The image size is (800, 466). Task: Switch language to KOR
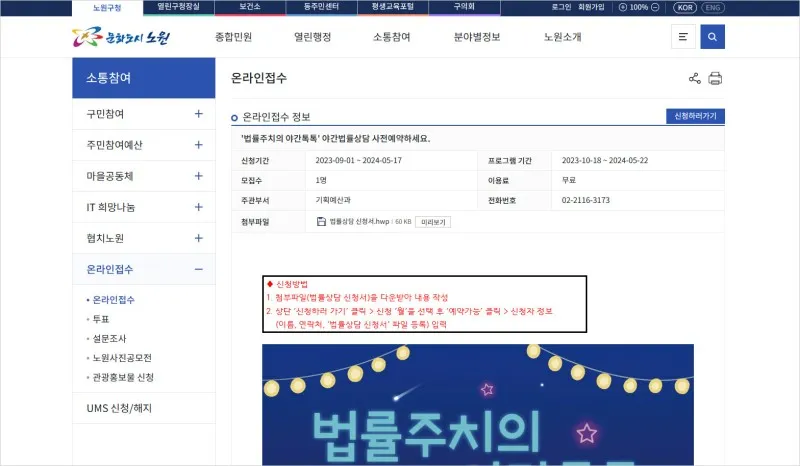tap(684, 7)
